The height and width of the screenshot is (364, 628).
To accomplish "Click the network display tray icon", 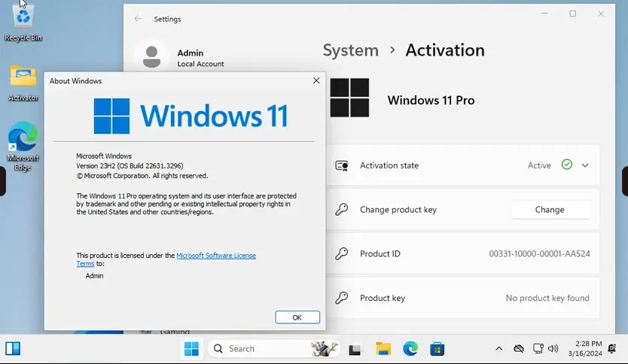I will click(538, 349).
